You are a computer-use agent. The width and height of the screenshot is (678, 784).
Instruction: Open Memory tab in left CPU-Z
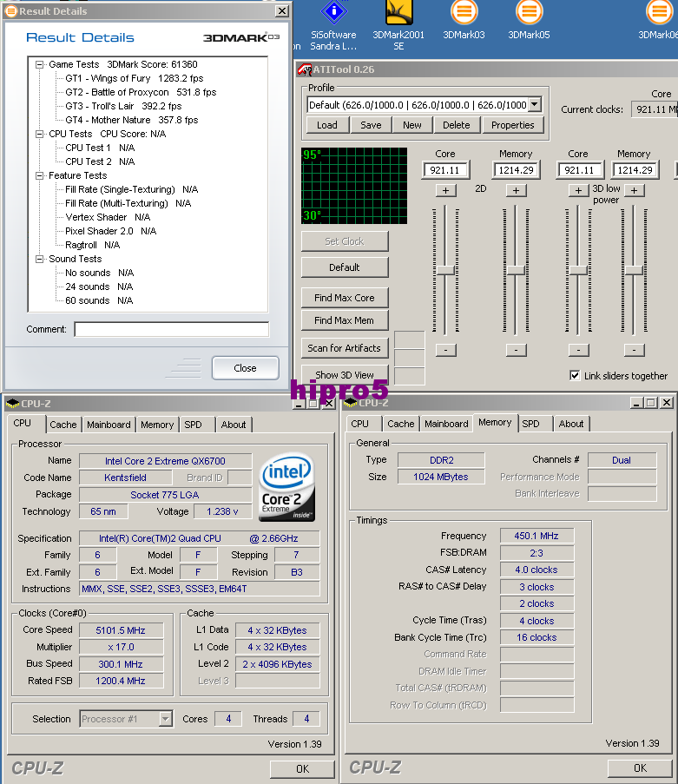pyautogui.click(x=157, y=425)
